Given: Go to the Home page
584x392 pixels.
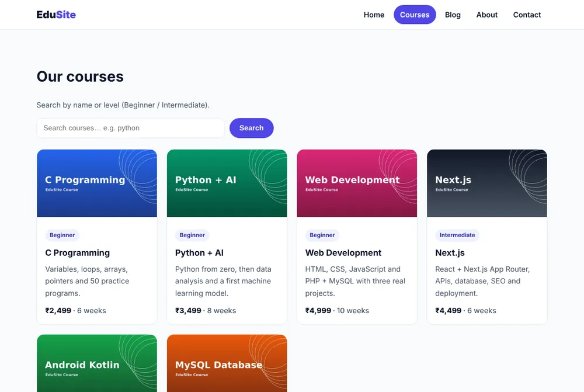Looking at the screenshot, I should 374,15.
